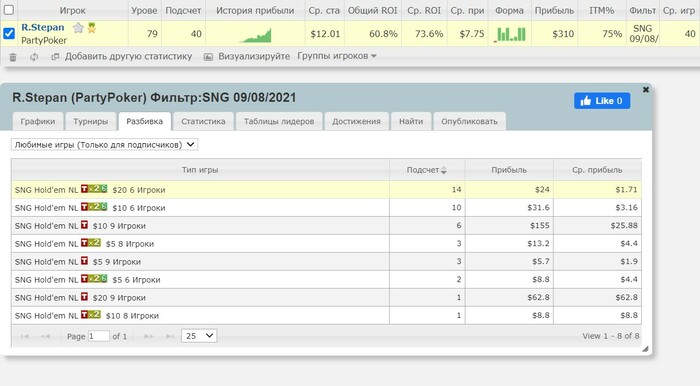Click the Игрок column header
The image size is (700, 386).
tap(72, 10)
